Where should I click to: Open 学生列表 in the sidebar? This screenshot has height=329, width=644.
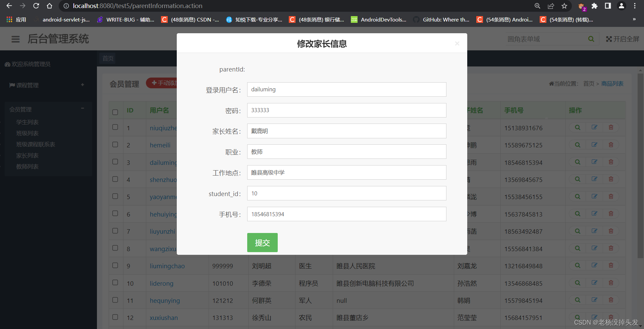(27, 122)
